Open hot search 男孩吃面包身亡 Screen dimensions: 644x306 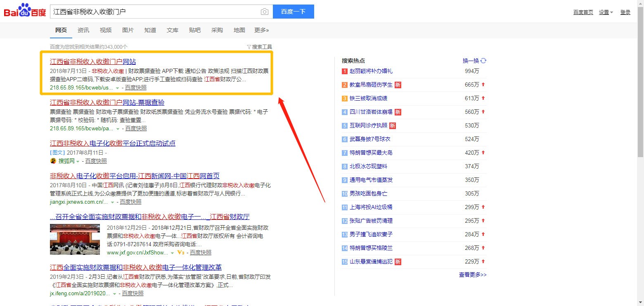369,194
